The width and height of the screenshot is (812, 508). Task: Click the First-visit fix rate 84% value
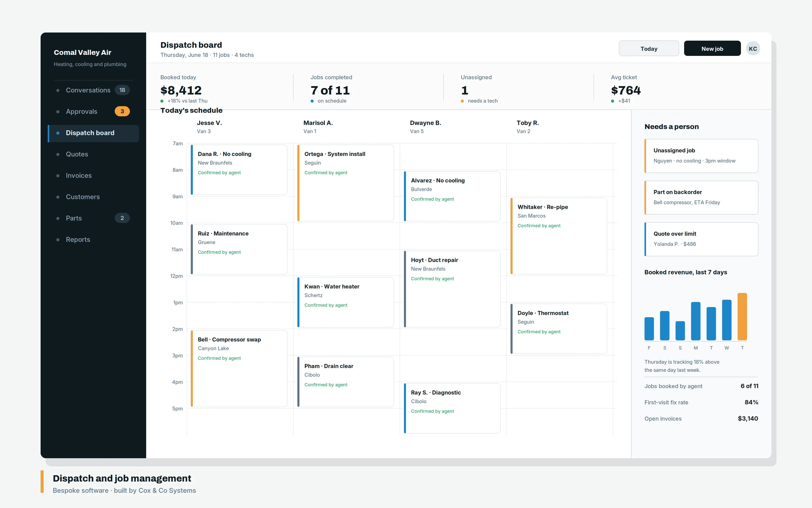click(751, 403)
